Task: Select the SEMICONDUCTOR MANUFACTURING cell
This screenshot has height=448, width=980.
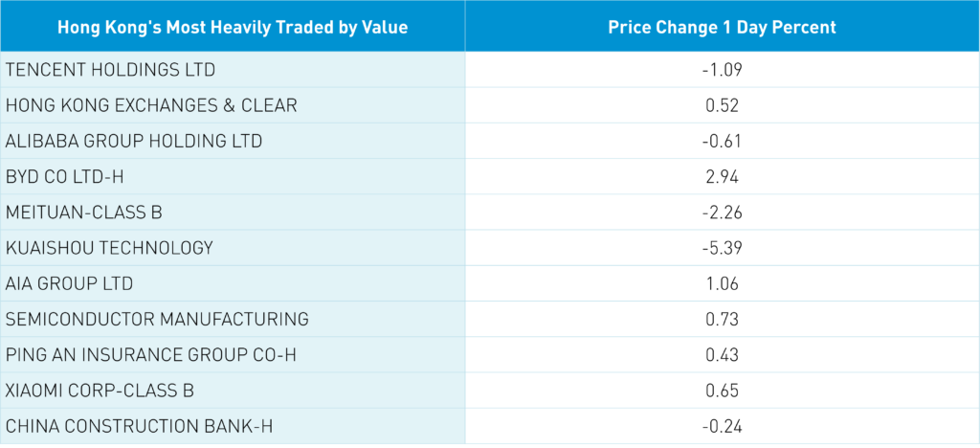Action: tap(157, 319)
